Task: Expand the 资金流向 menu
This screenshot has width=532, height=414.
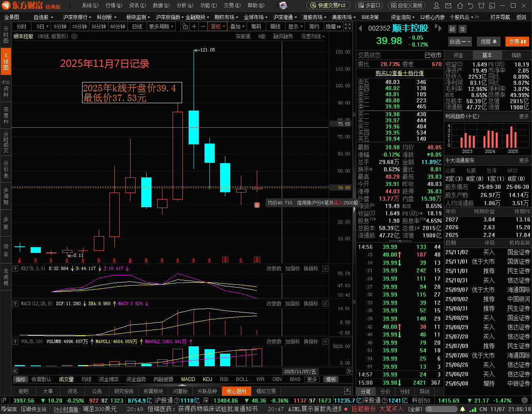Action: pyautogui.click(x=403, y=17)
